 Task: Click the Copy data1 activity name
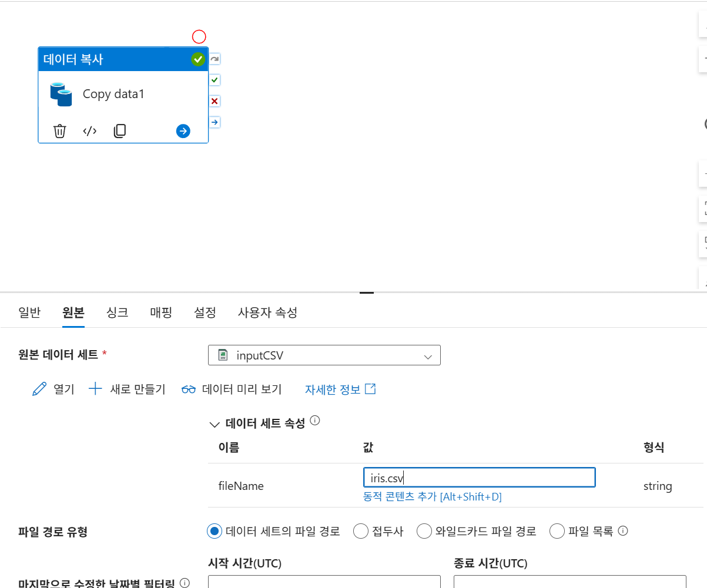click(113, 94)
